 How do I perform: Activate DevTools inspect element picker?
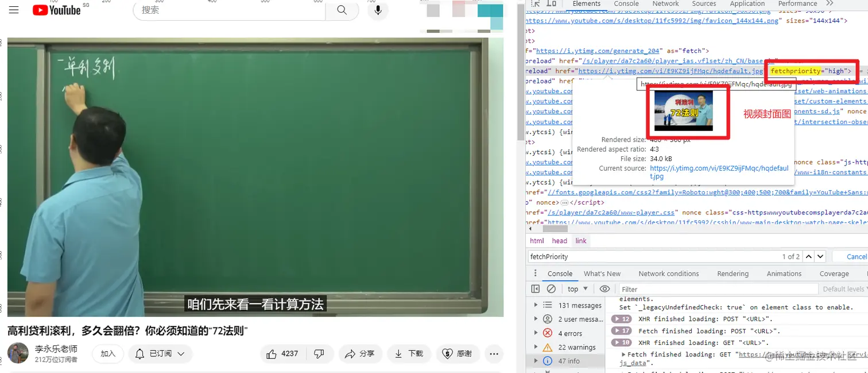click(536, 3)
